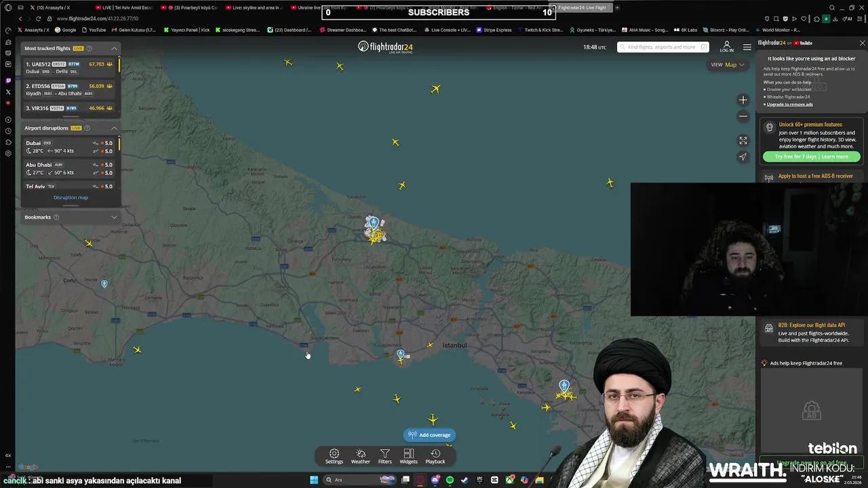Go back in browser navigation
868x488 pixels.
point(20,18)
